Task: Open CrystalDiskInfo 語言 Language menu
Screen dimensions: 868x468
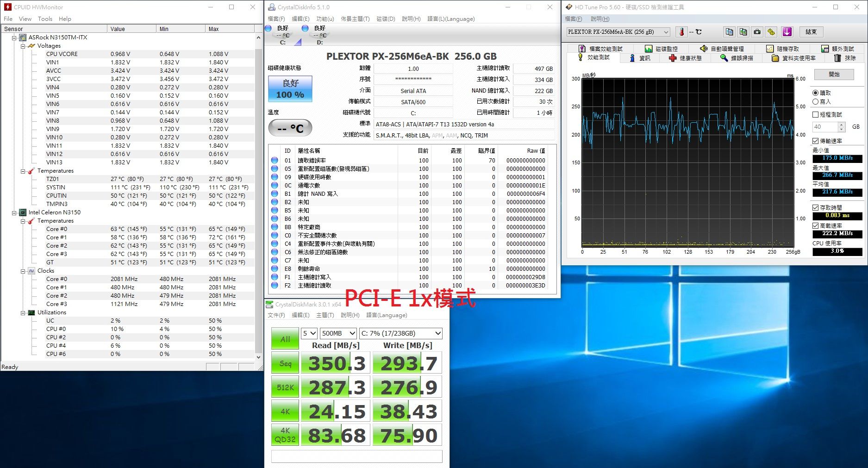Action: point(451,19)
